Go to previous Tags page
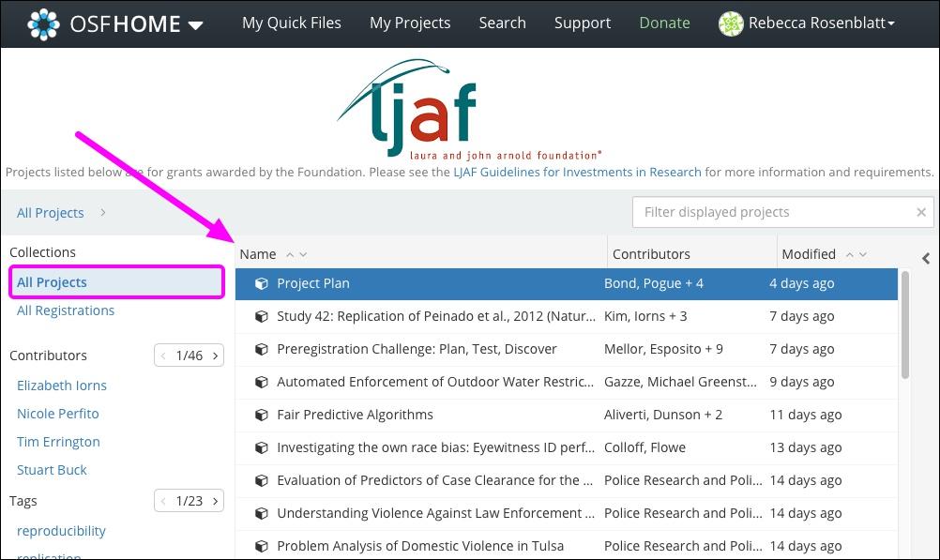Image resolution: width=940 pixels, height=560 pixels. 163,501
